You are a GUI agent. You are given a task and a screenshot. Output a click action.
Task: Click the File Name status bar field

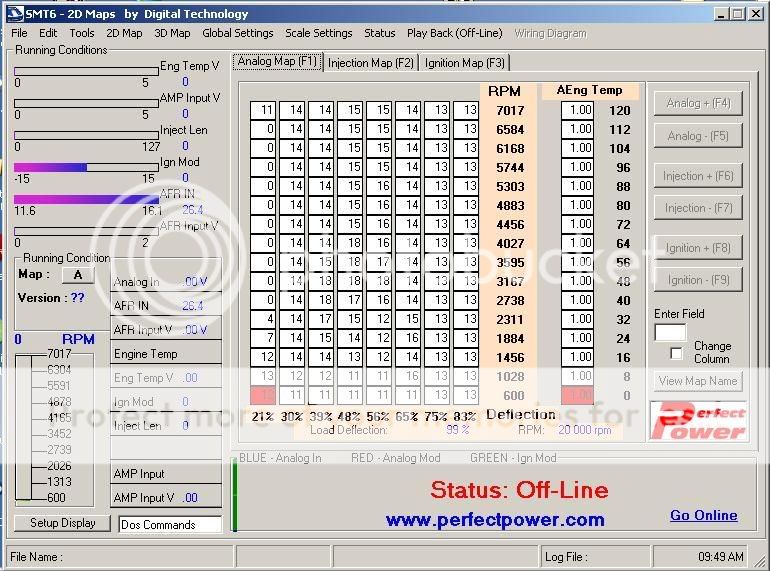click(x=119, y=557)
